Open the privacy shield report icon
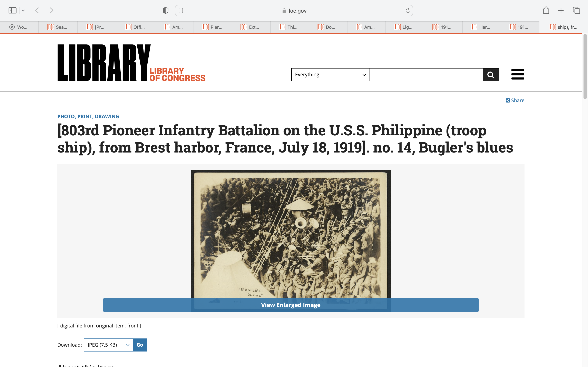588x367 pixels. point(165,10)
